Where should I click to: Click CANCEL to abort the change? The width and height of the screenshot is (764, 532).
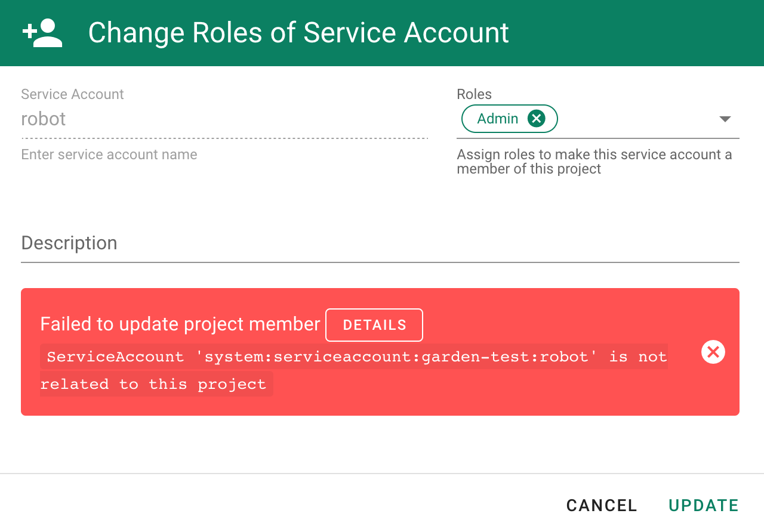pos(601,505)
